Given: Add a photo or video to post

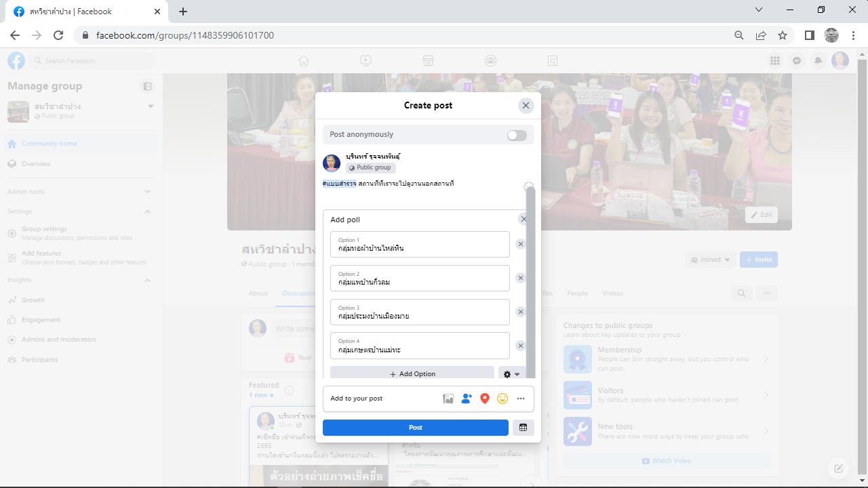Looking at the screenshot, I should (x=448, y=399).
